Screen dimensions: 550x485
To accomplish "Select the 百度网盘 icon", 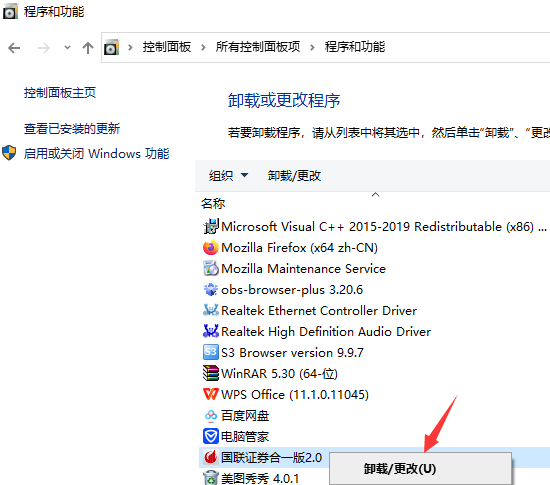I will pos(211,416).
